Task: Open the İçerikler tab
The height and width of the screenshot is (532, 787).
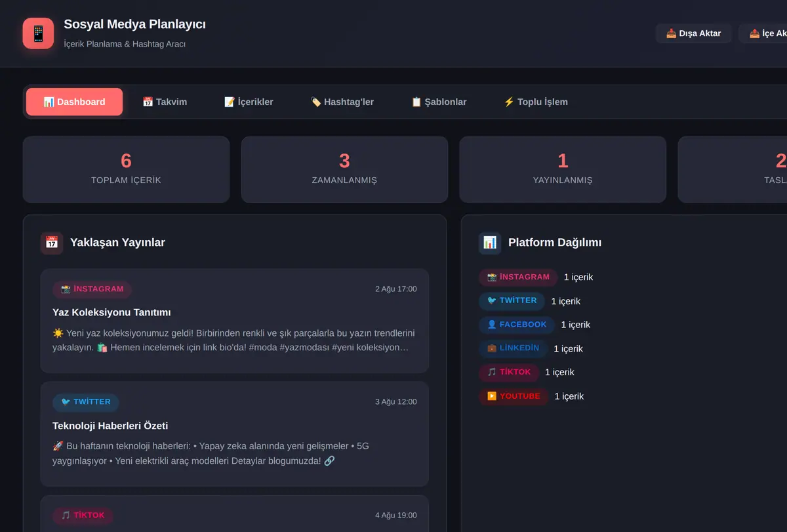Action: pyautogui.click(x=249, y=102)
